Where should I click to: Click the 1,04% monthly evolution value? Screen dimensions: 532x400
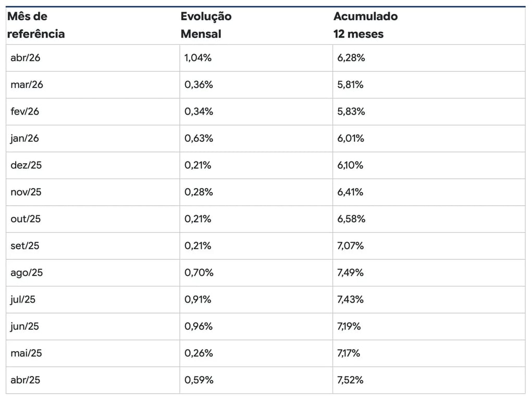point(198,58)
